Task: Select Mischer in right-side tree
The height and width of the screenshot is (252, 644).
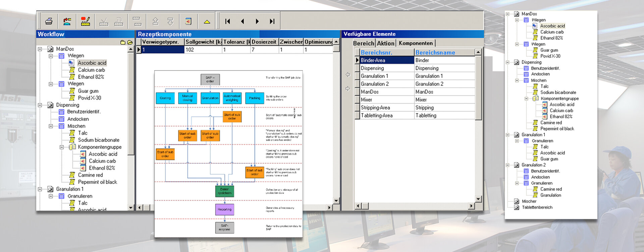Action: coord(529,202)
